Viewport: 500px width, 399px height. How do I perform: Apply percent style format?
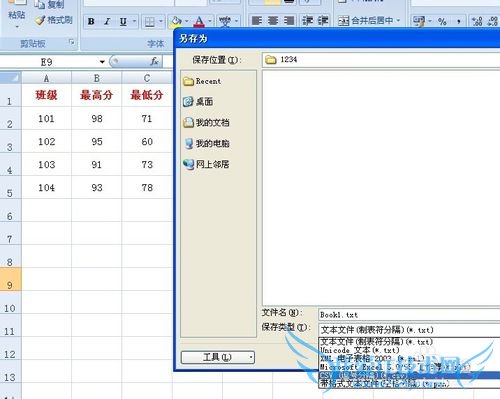pos(442,22)
